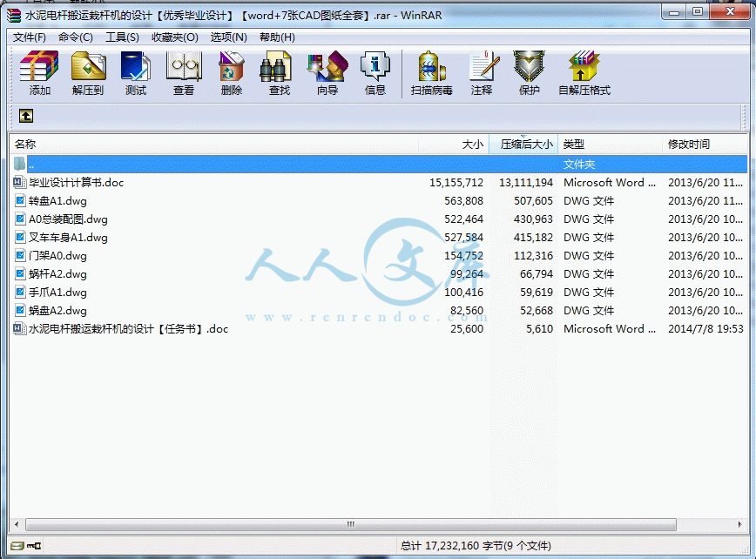Click the Protect (保护) shield icon
The height and width of the screenshot is (559, 756).
[x=529, y=66]
